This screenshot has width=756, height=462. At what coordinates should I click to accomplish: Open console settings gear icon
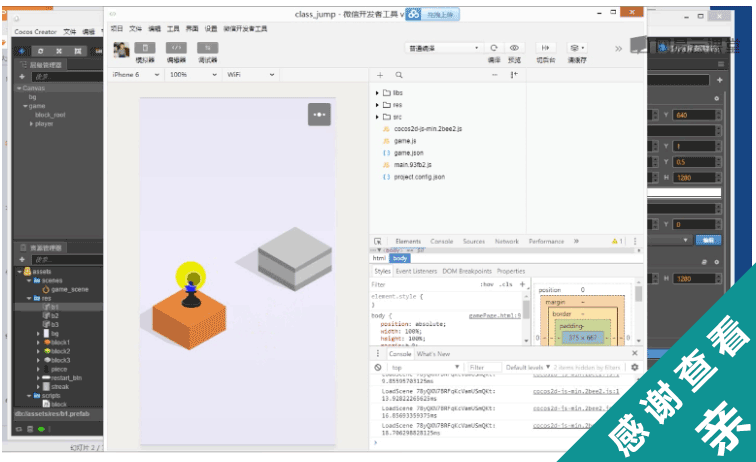634,367
